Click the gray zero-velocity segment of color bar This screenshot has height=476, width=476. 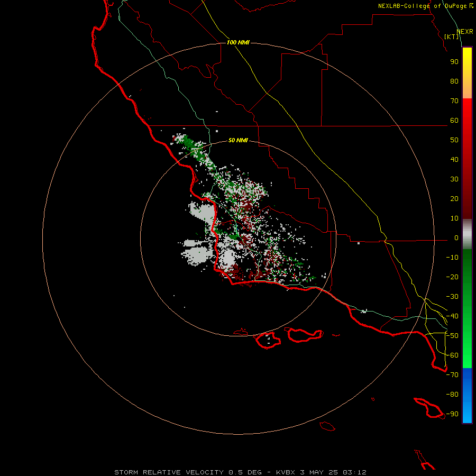click(x=467, y=234)
